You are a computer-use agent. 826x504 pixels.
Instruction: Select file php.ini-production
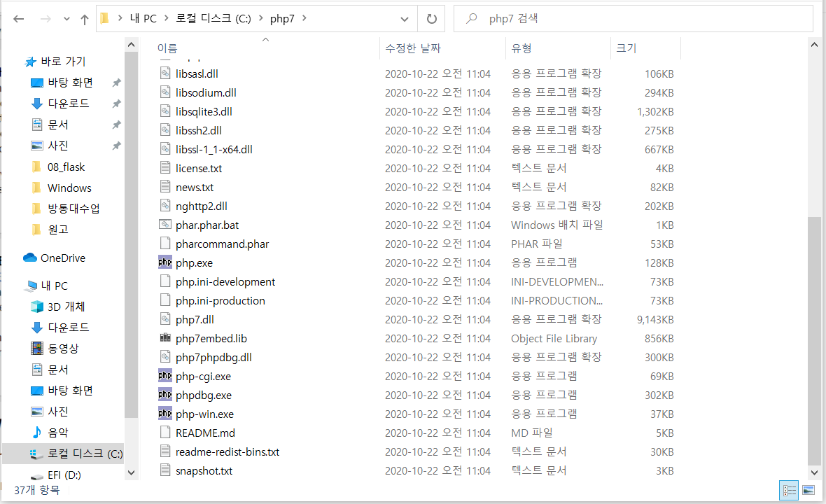[220, 301]
